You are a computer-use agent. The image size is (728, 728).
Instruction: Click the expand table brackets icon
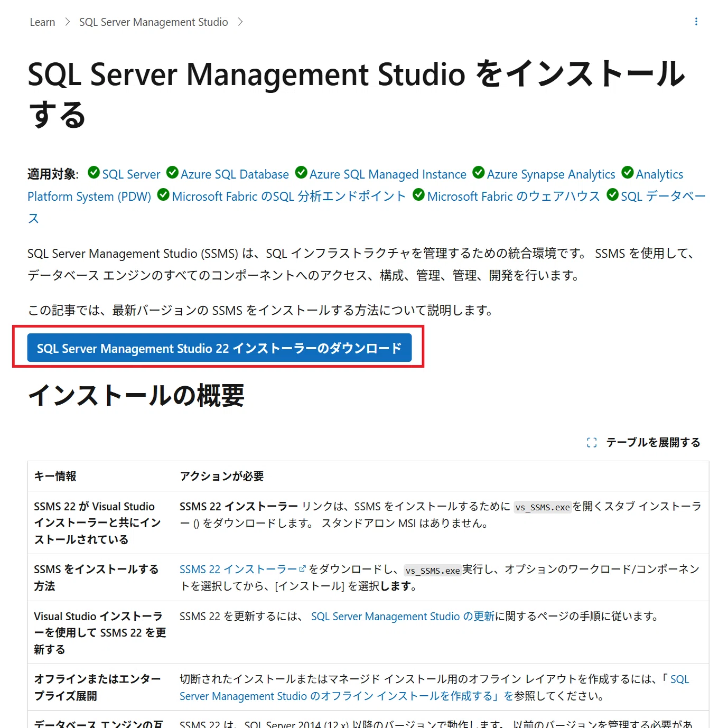pos(592,443)
